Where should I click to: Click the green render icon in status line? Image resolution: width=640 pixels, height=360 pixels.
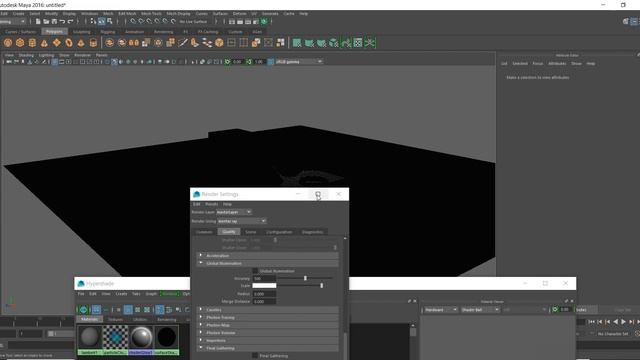click(x=264, y=22)
